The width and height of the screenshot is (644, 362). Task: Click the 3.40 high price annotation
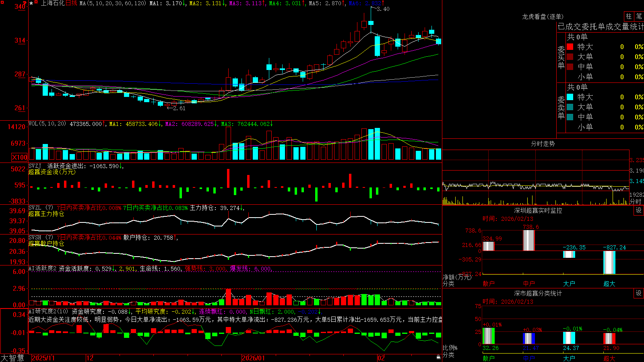[x=383, y=9]
